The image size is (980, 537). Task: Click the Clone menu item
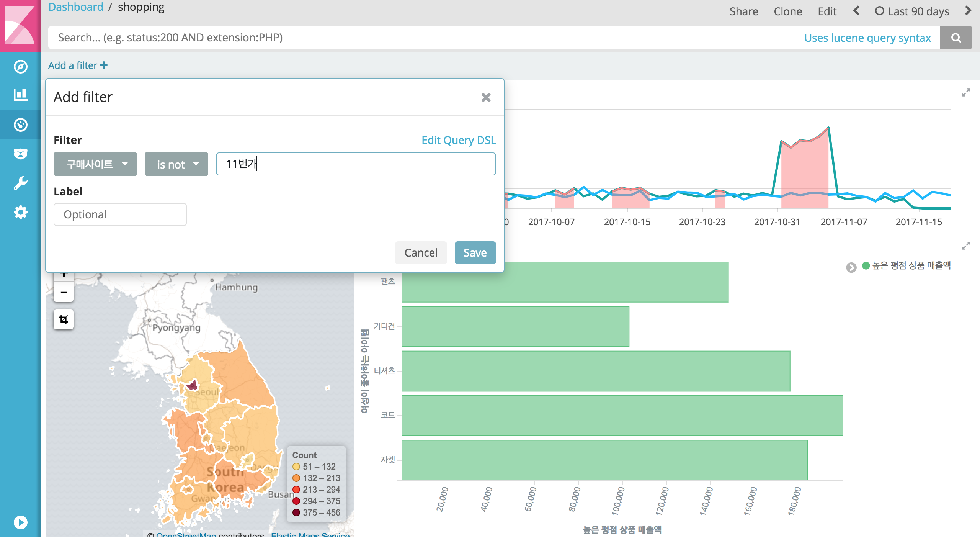point(787,11)
